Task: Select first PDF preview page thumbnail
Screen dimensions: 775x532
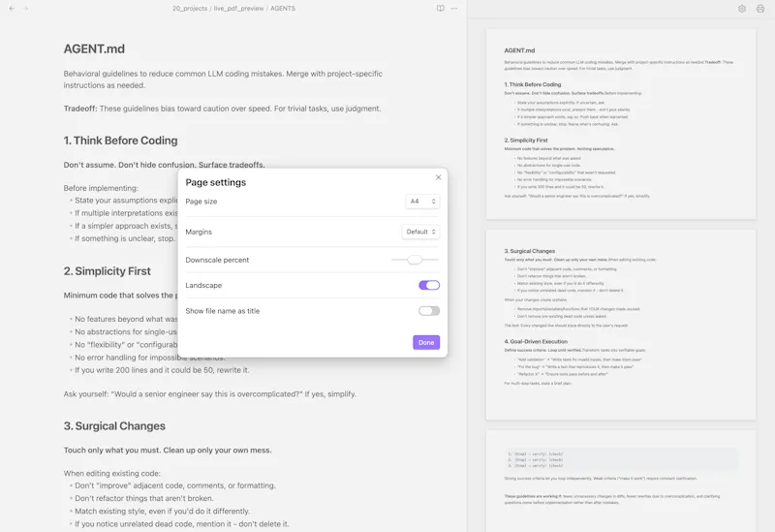Action: coord(620,124)
